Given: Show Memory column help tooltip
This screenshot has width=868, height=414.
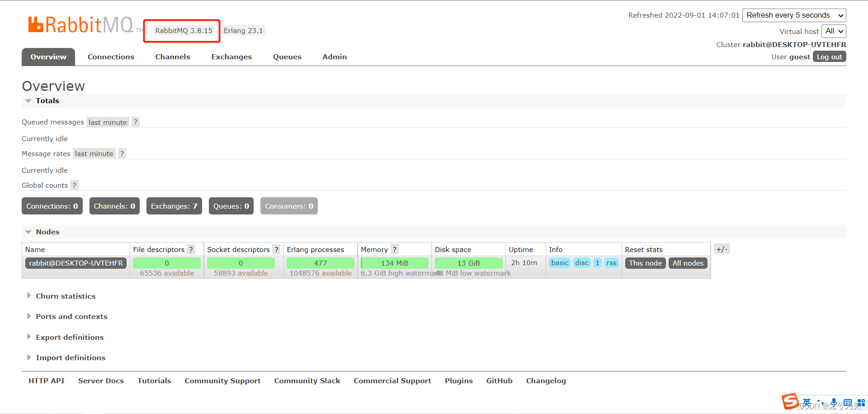Looking at the screenshot, I should 395,249.
